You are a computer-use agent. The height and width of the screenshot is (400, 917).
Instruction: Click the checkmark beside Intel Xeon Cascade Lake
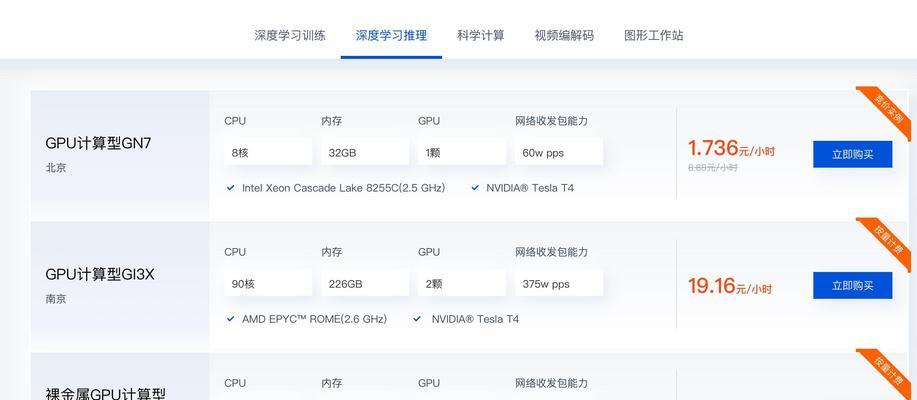click(x=230, y=188)
